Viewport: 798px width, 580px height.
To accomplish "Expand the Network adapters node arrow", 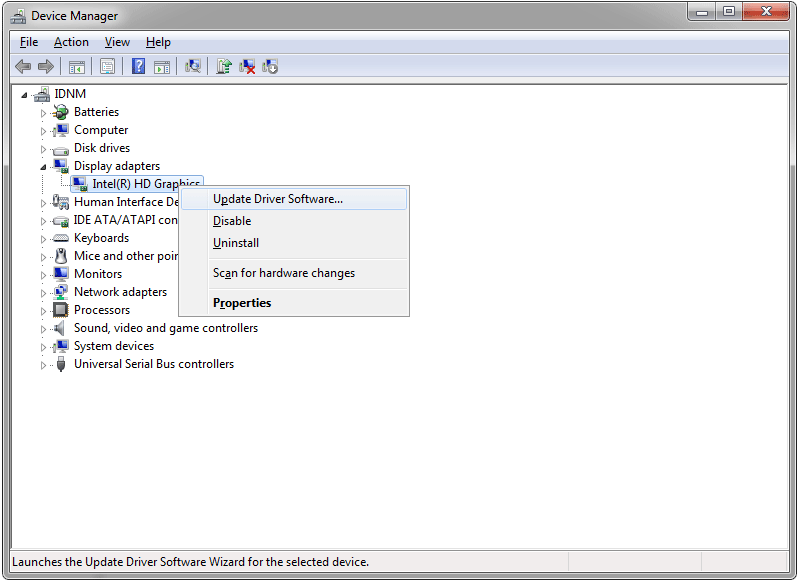I will click(43, 293).
